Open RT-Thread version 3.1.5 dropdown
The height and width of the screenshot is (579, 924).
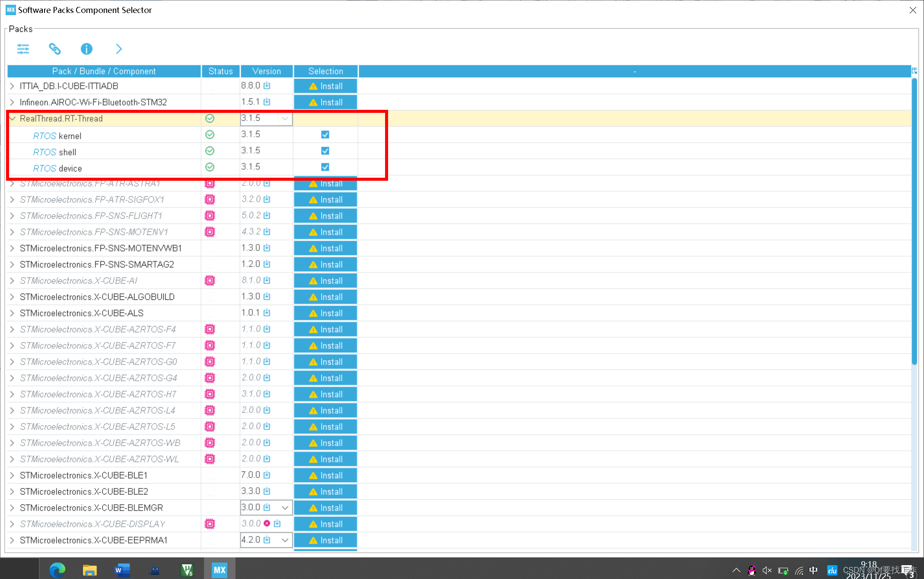point(285,118)
